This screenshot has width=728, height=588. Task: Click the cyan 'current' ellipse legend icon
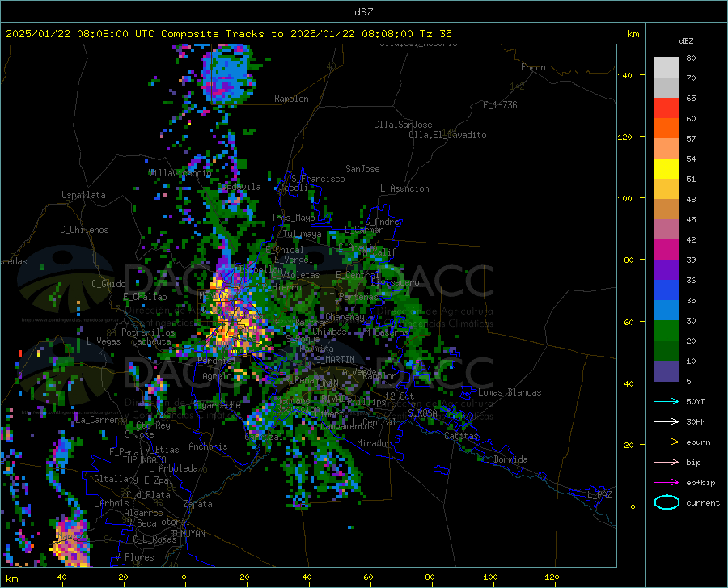[x=667, y=502]
